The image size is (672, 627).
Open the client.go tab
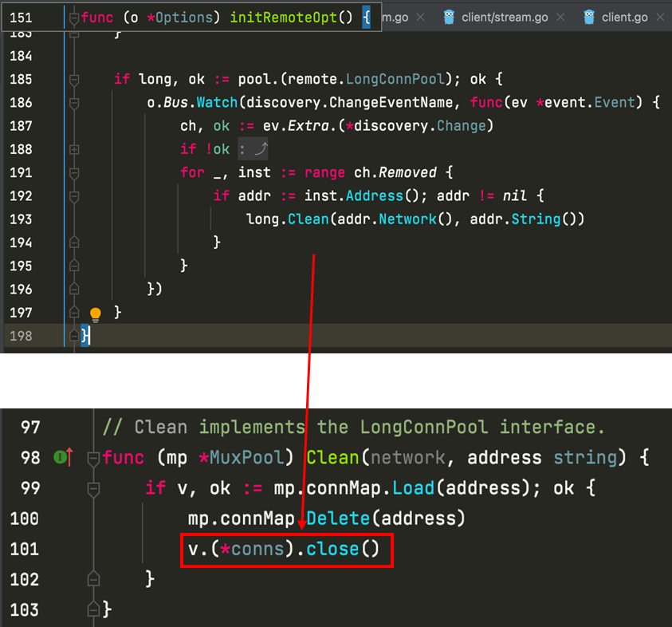coord(624,17)
